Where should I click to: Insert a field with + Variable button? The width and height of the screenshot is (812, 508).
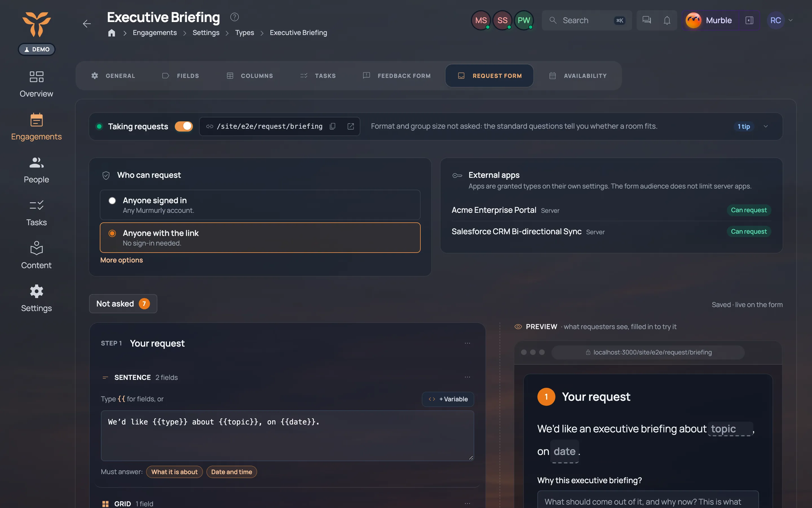tap(448, 399)
